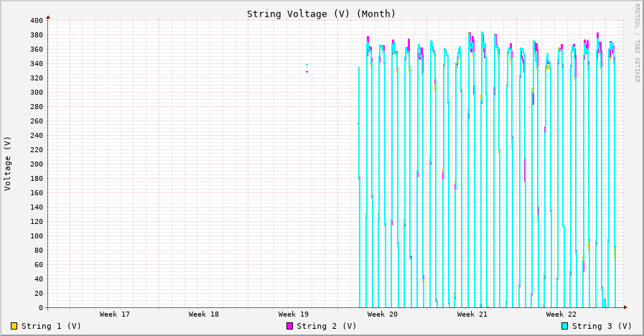Click the cyan String 3 legend swatch
The height and width of the screenshot is (336, 644).
tap(565, 326)
